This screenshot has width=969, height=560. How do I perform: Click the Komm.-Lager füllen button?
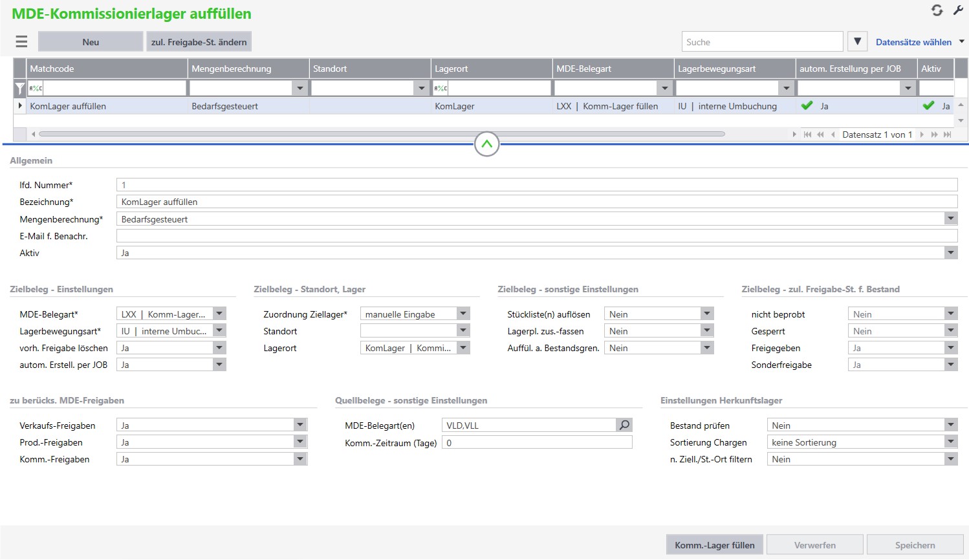[x=715, y=544]
